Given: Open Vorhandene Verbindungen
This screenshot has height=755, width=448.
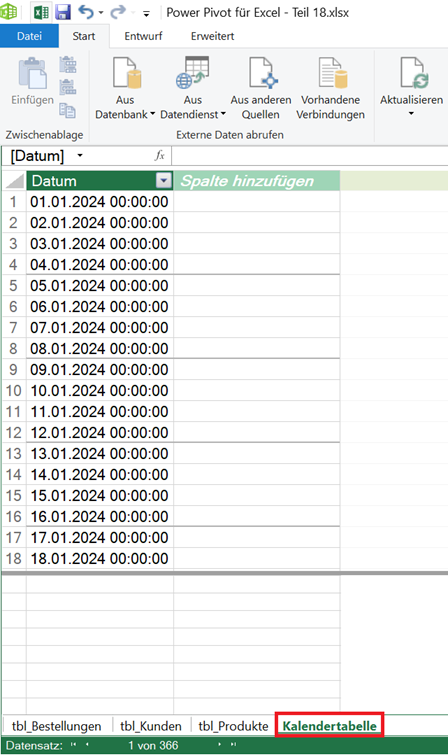Looking at the screenshot, I should point(330,88).
